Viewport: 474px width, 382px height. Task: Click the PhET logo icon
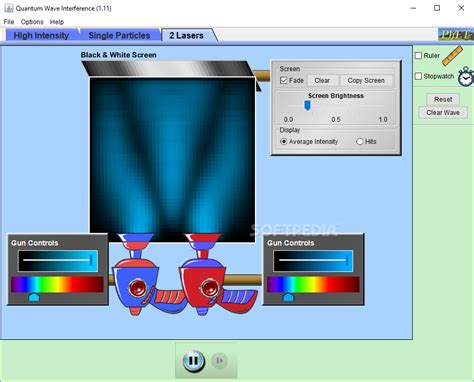pyautogui.click(x=456, y=34)
